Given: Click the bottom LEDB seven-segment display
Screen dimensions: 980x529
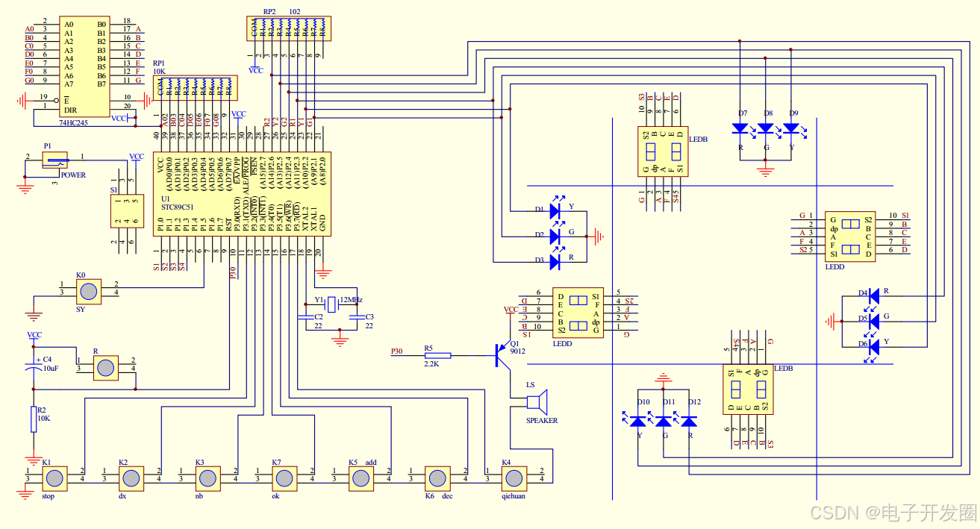Looking at the screenshot, I should click(749, 389).
